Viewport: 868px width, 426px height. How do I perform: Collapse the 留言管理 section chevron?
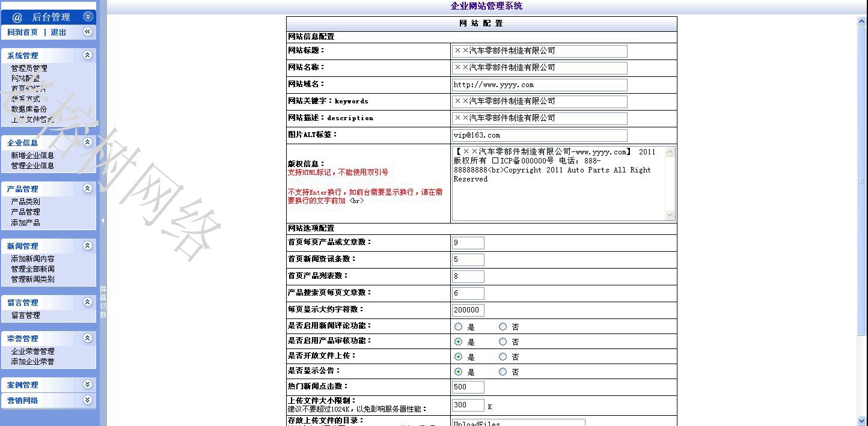click(88, 302)
